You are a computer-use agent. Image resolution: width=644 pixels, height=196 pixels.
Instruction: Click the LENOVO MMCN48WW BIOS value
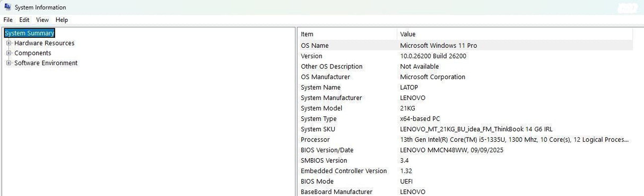point(451,150)
